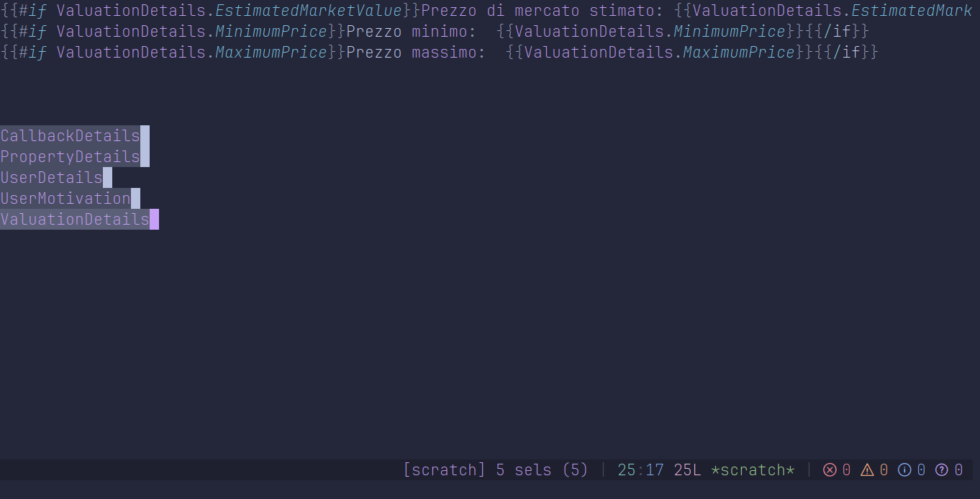Click the UserDetails selected text
The width and height of the screenshot is (980, 499).
tap(52, 178)
